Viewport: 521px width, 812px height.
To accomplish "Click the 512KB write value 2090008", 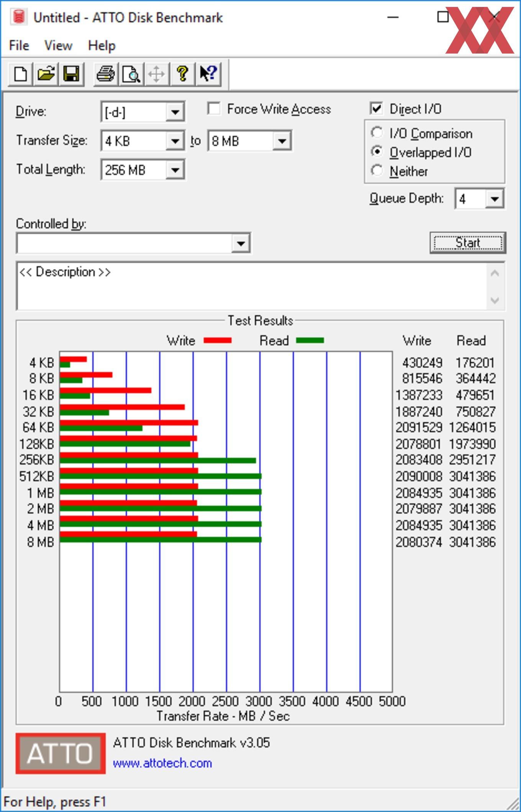I will (419, 477).
